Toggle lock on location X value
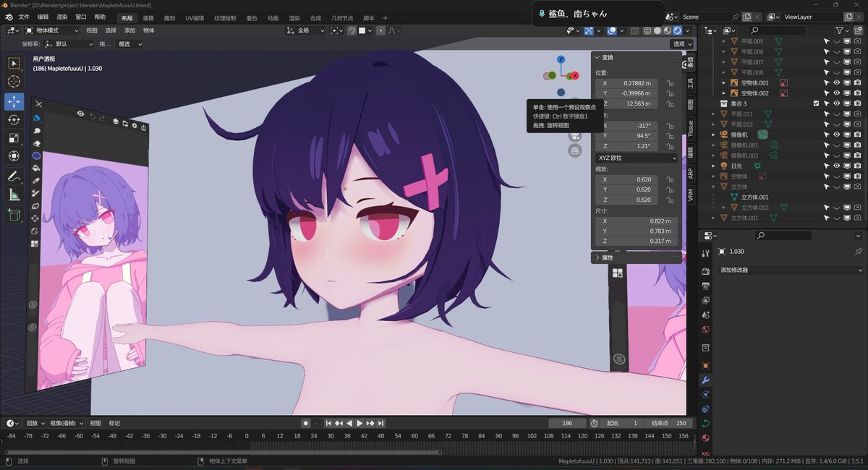868x470 pixels. [x=671, y=83]
